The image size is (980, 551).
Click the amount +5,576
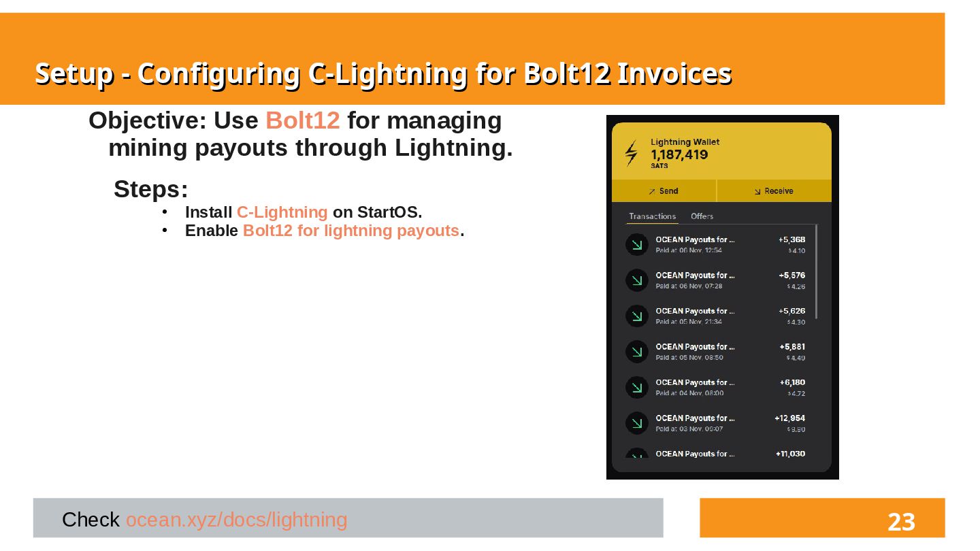pos(791,275)
